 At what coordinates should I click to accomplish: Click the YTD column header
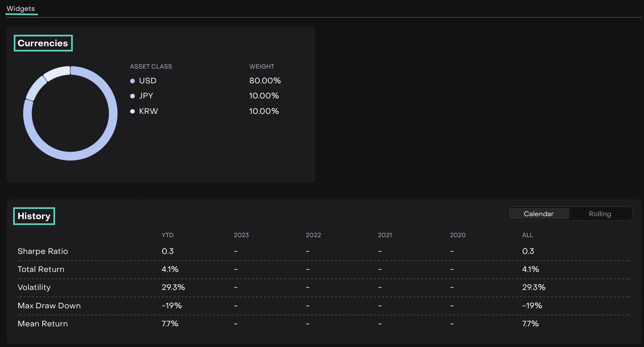point(168,235)
